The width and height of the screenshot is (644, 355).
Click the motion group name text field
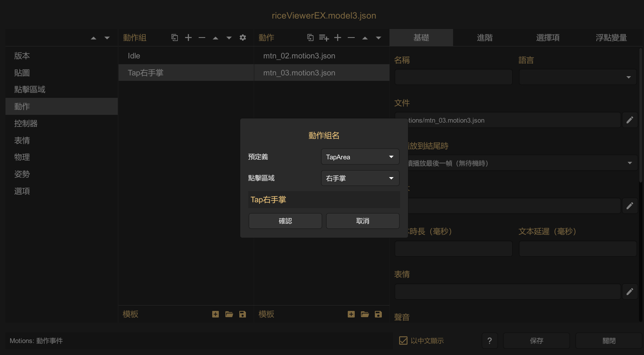[x=324, y=200]
